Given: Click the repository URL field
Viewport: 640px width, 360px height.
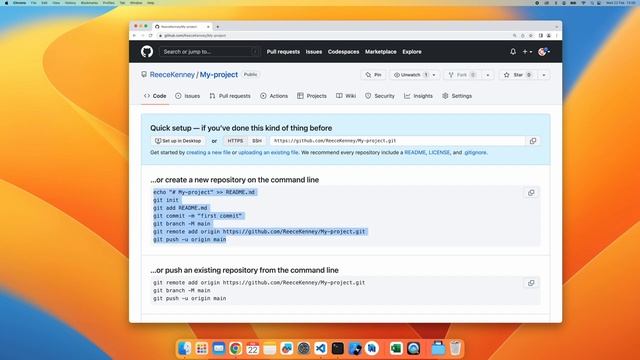Looking at the screenshot, I should (x=397, y=141).
